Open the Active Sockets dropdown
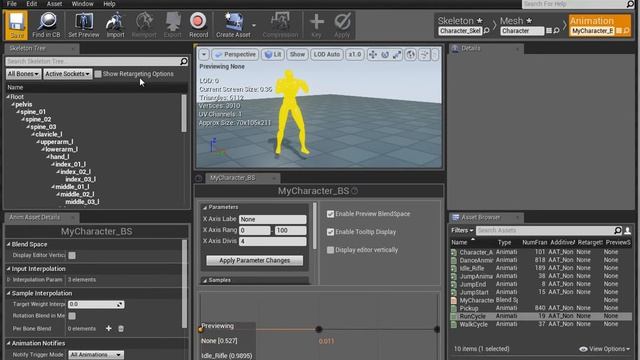 coord(67,74)
